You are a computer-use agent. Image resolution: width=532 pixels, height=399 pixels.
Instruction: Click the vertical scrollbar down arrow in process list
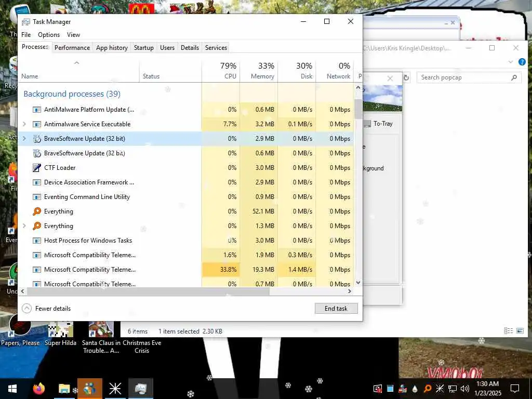pyautogui.click(x=358, y=283)
